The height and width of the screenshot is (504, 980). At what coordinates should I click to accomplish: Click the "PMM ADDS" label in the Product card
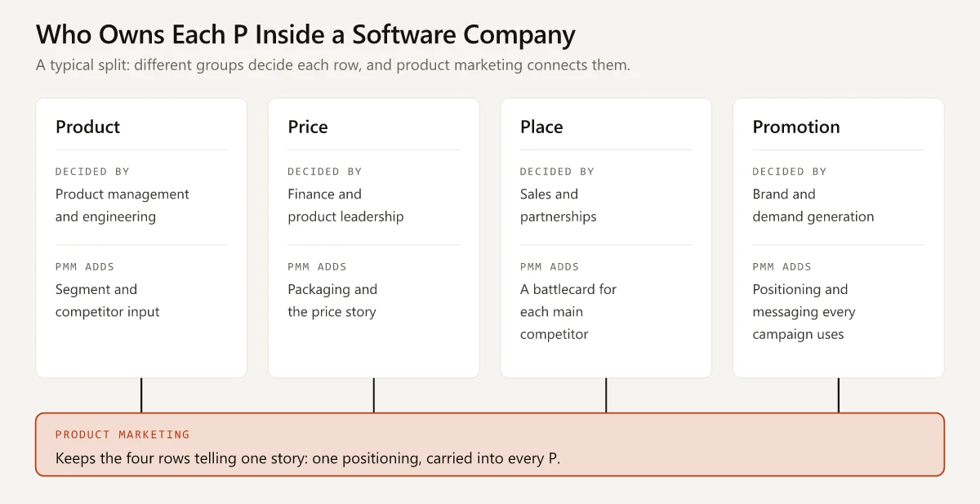[x=85, y=266]
